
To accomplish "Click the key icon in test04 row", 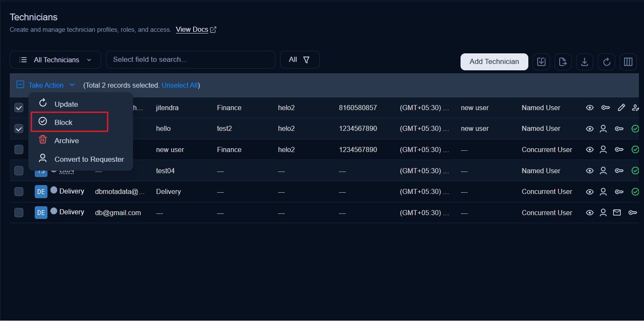I will tap(619, 171).
